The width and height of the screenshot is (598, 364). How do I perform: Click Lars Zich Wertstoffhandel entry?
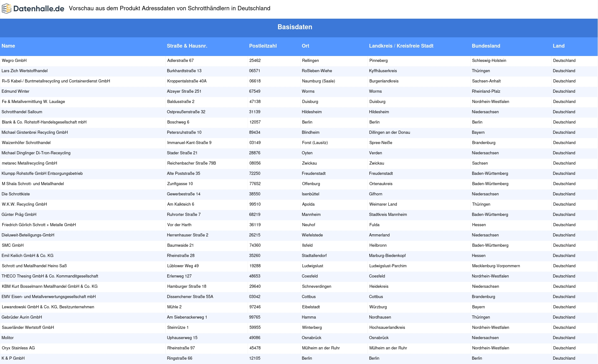tap(25, 71)
